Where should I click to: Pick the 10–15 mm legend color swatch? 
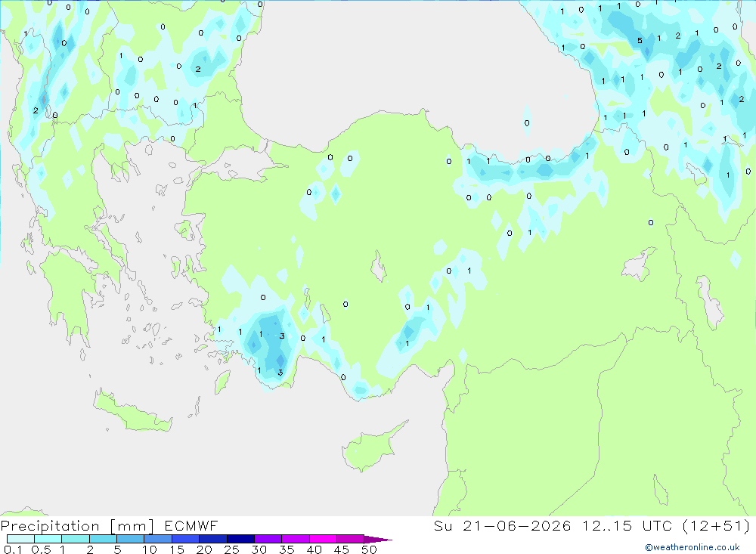point(158,539)
